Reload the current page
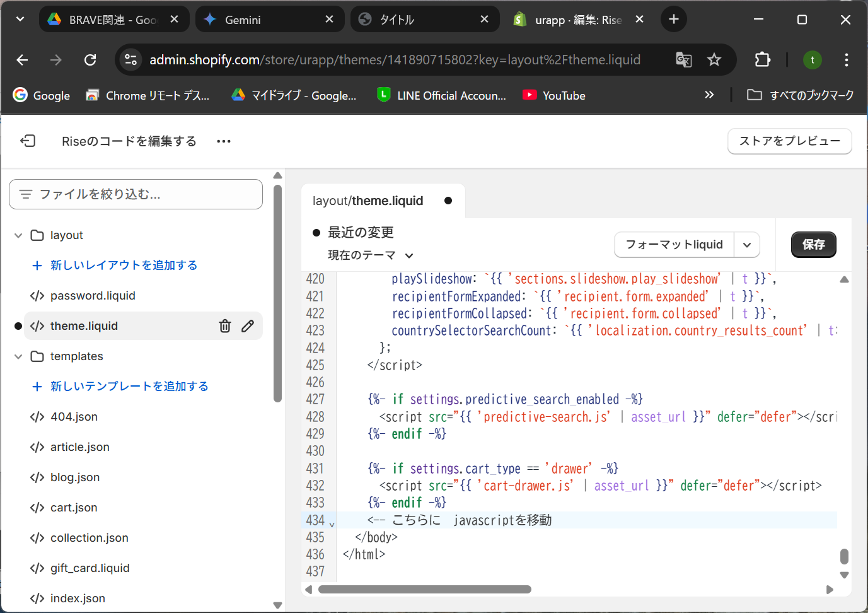 coord(90,60)
